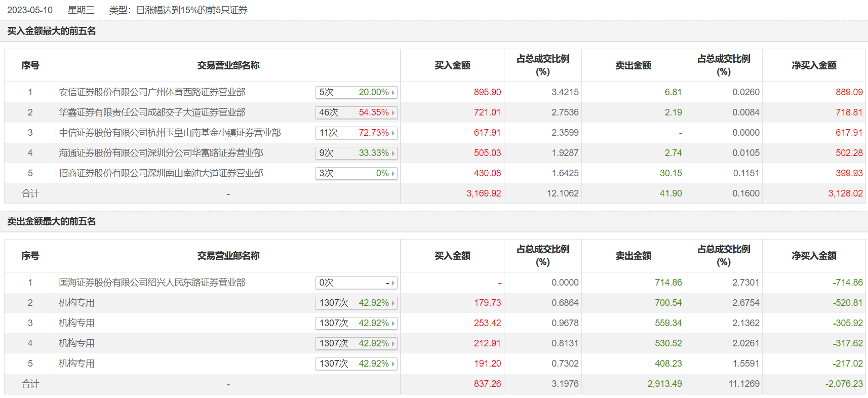This screenshot has width=868, height=398.
Task: Open 招商证券深圳南山南油大道营业部 link
Action: click(x=161, y=173)
